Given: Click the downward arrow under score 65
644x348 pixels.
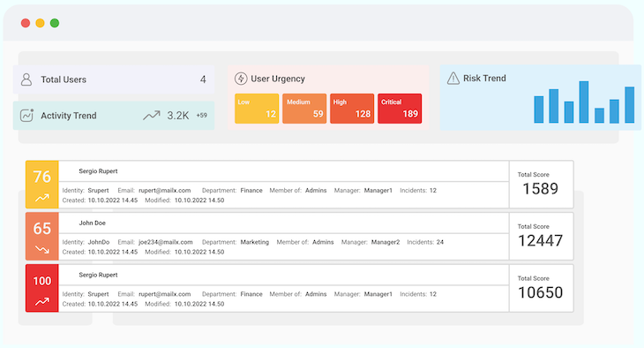Looking at the screenshot, I should [x=41, y=250].
